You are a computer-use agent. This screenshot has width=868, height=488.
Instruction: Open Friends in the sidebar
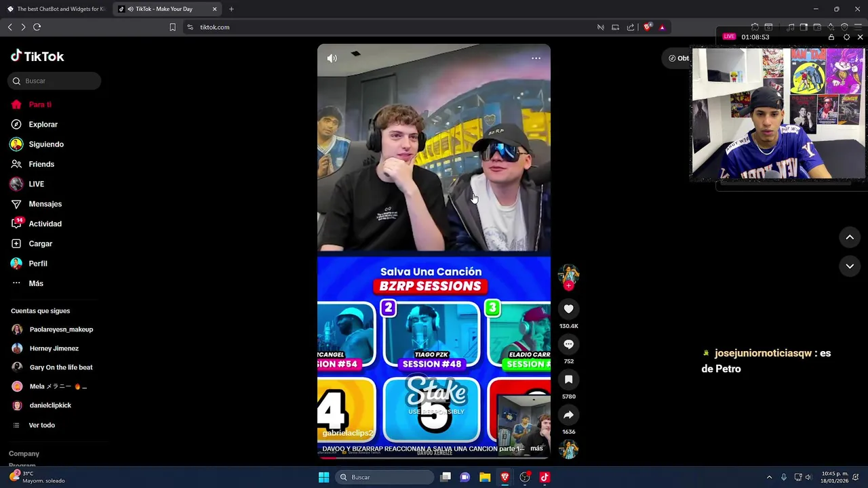pyautogui.click(x=32, y=164)
